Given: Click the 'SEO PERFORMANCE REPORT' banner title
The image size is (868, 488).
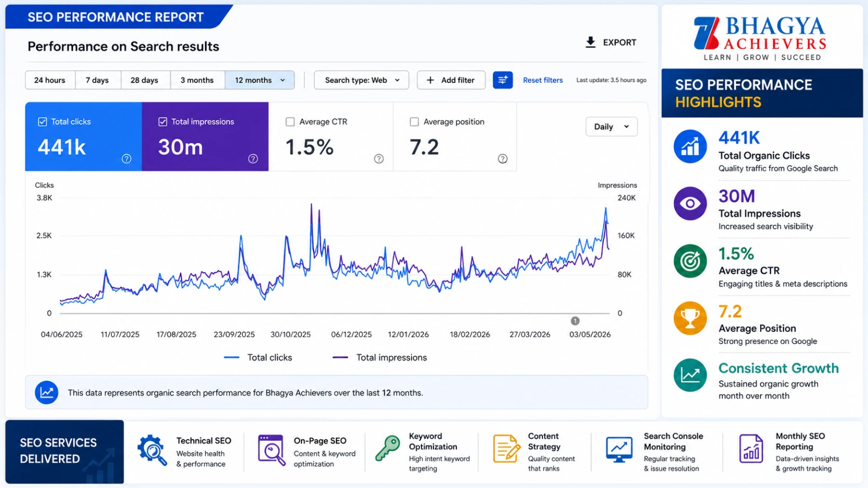Looking at the screenshot, I should coord(116,17).
